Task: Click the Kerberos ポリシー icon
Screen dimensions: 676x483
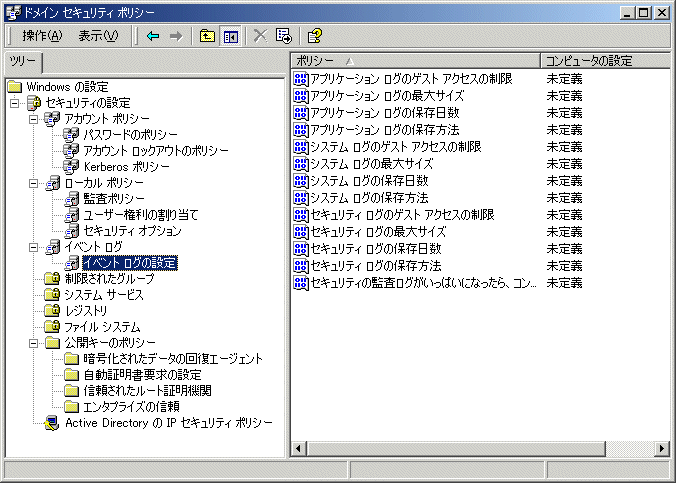Action: pos(71,167)
